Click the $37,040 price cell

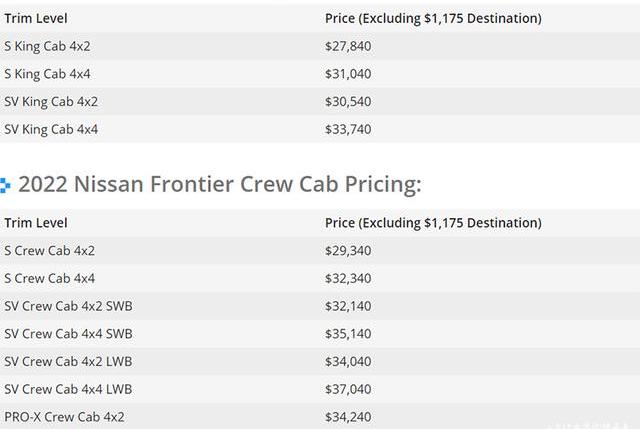point(348,389)
